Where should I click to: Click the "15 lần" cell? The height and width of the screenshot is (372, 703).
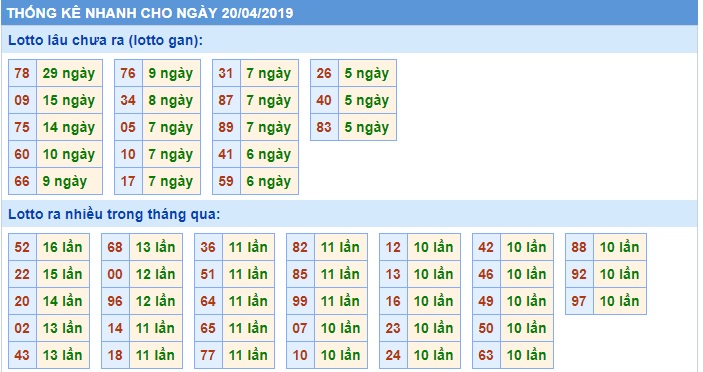(63, 274)
